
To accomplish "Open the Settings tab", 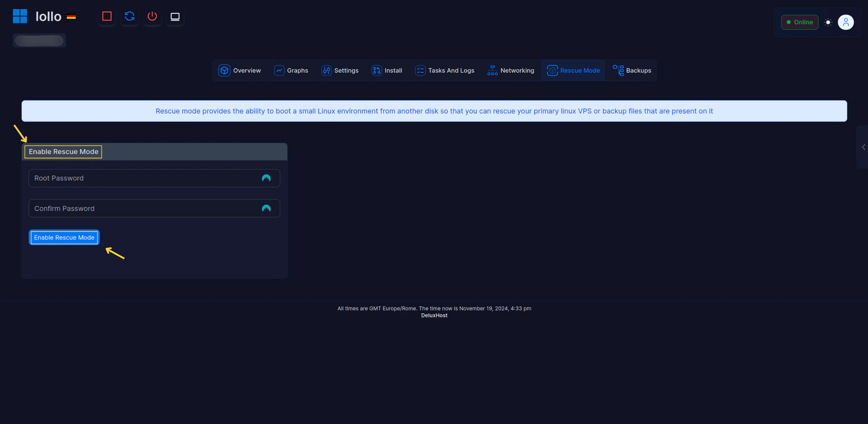I will (340, 71).
